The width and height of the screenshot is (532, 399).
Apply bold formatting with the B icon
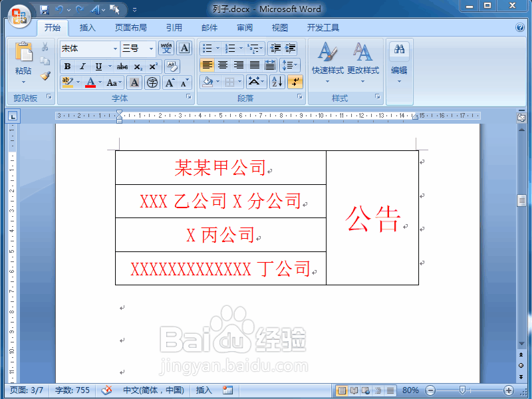point(67,66)
